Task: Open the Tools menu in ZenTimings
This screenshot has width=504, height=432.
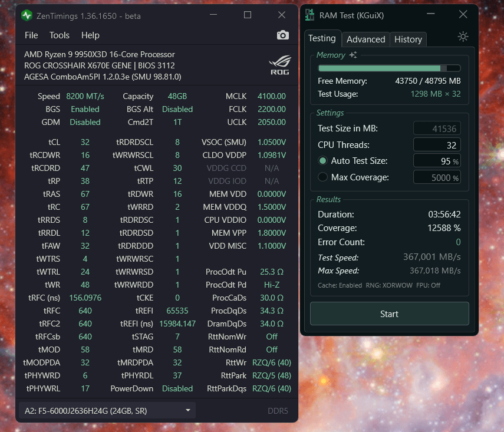Action: pos(60,35)
